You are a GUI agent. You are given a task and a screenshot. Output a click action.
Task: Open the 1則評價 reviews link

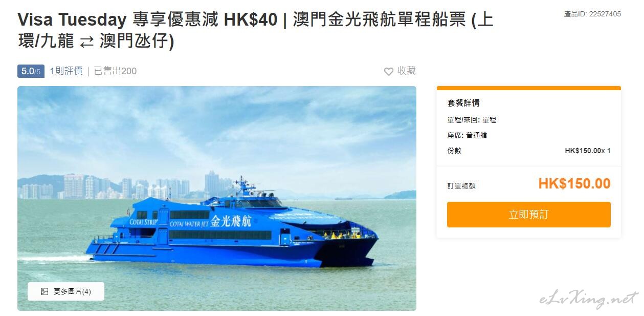click(x=66, y=71)
